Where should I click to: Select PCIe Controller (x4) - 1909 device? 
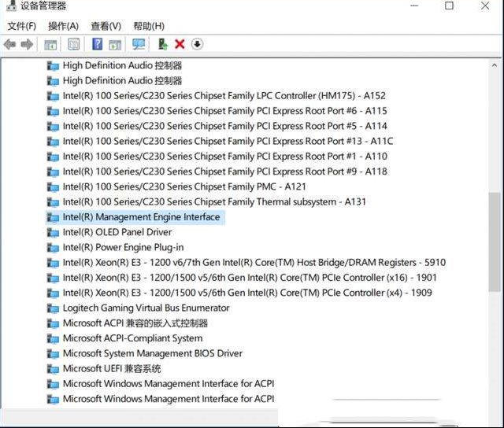(247, 293)
